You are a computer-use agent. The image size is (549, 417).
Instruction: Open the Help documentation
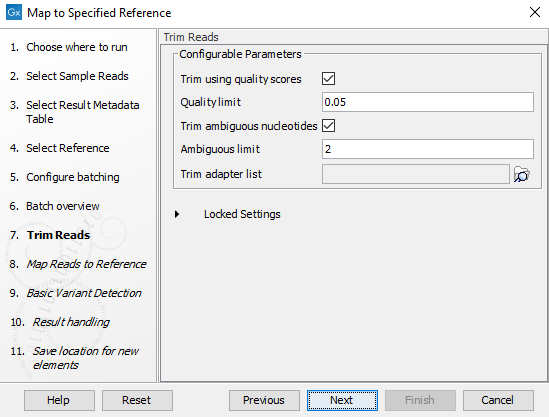click(59, 400)
